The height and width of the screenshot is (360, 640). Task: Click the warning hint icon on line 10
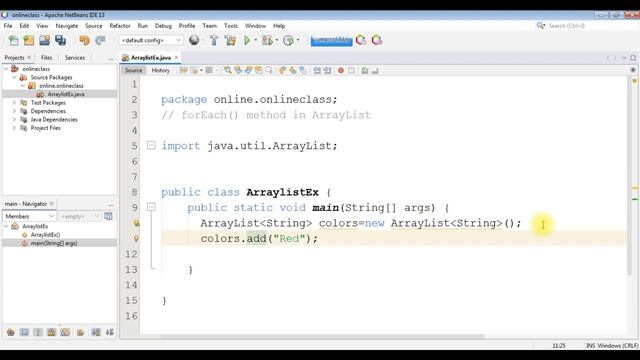136,223
